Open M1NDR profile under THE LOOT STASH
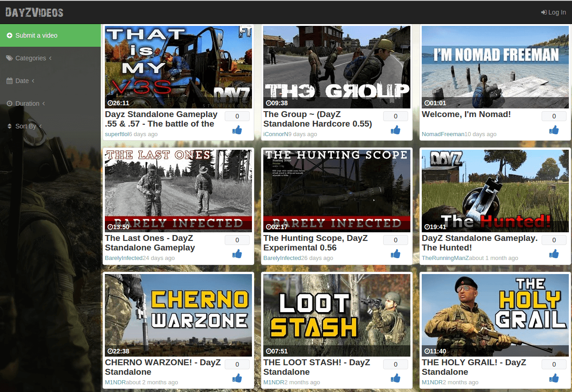572x392 pixels. 274,382
